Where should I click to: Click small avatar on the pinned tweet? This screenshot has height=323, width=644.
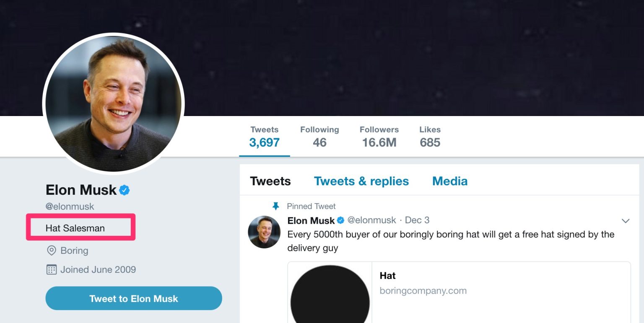click(264, 232)
